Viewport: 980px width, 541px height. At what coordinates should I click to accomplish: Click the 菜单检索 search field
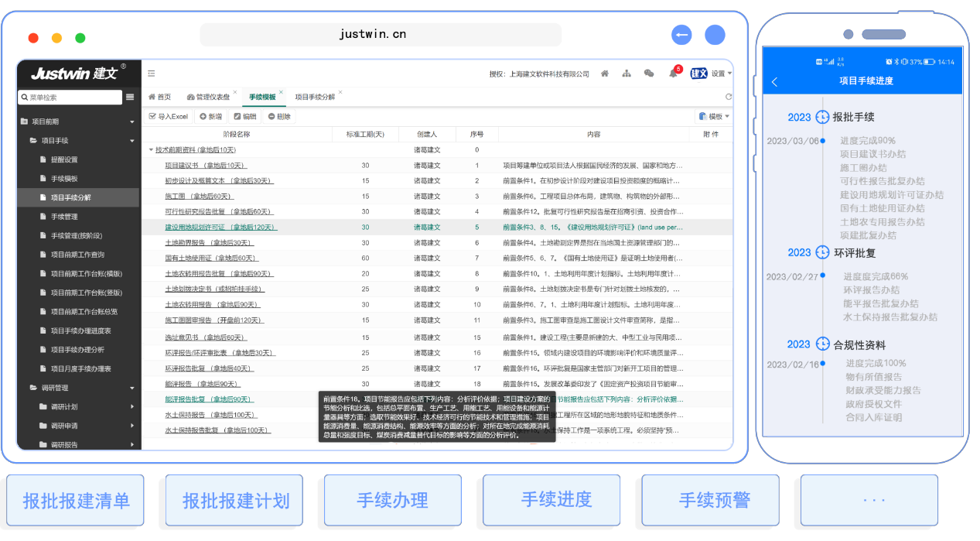pos(70,98)
